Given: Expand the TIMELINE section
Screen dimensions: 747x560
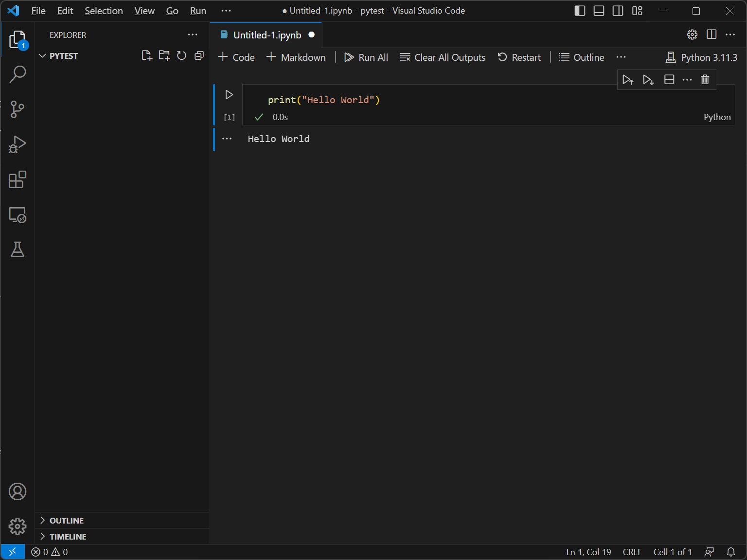Looking at the screenshot, I should click(x=68, y=537).
